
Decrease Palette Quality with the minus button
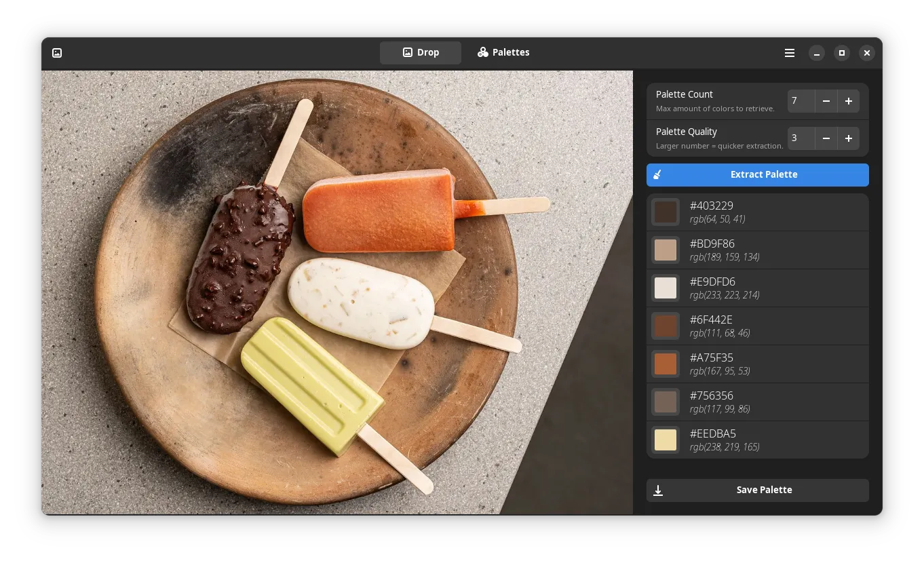tap(826, 138)
